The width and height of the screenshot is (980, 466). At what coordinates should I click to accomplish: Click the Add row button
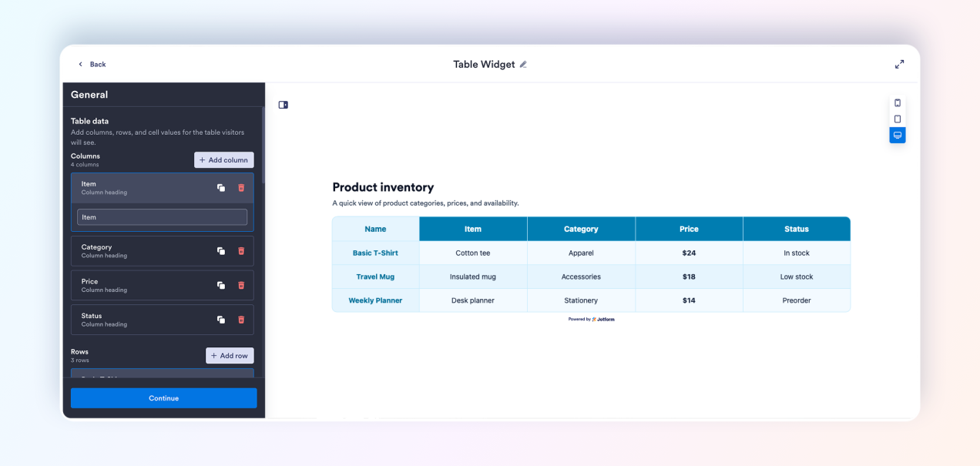click(x=230, y=356)
